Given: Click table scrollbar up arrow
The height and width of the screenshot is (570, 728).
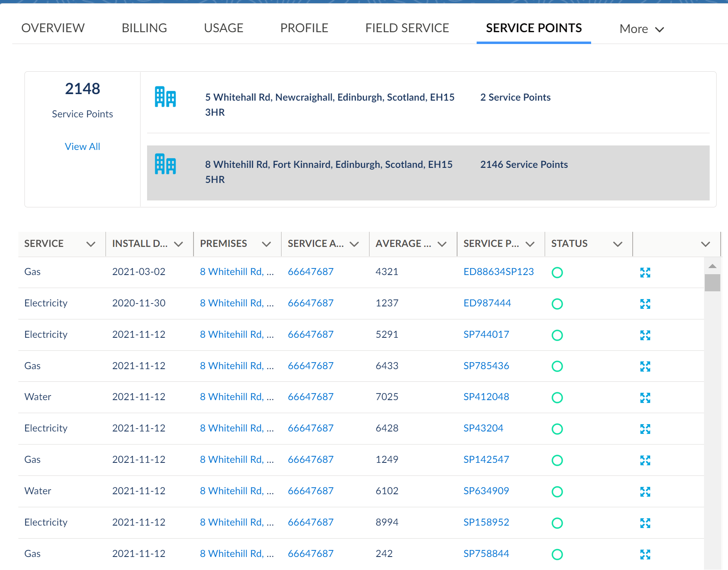Looking at the screenshot, I should pos(712,266).
